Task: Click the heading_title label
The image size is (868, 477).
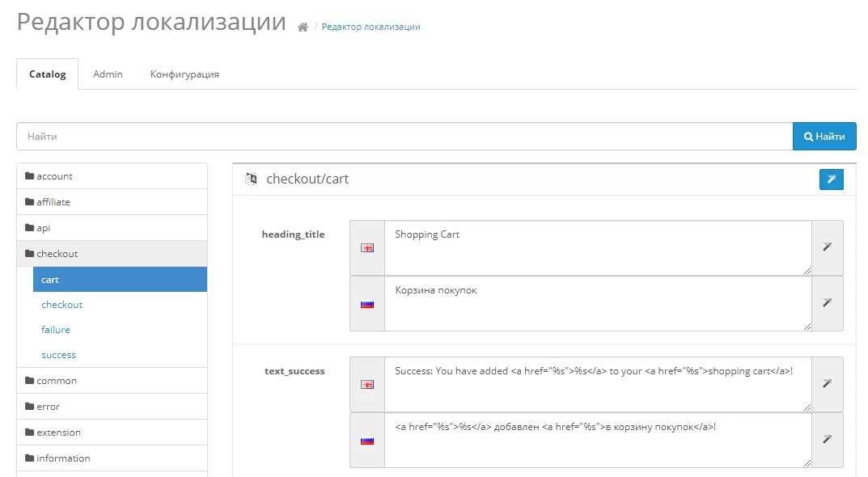Action: tap(294, 234)
